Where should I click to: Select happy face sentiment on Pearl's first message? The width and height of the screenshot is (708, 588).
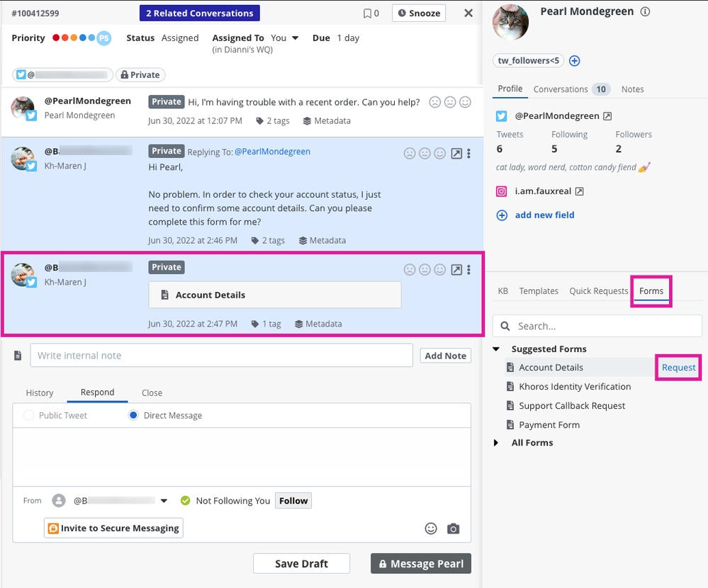(x=465, y=103)
